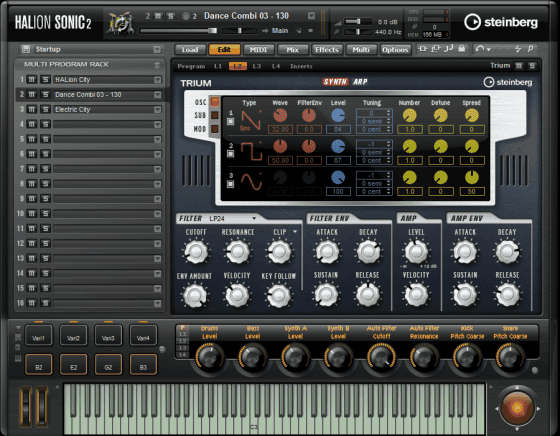Click the orange sphere control beside the keyboard
The image size is (560, 436).
point(517,408)
